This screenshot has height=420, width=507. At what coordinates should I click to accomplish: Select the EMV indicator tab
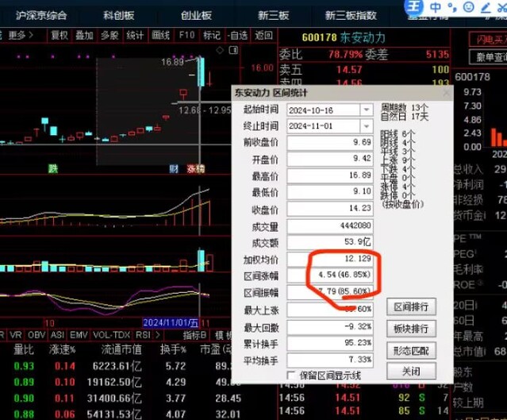click(x=79, y=335)
